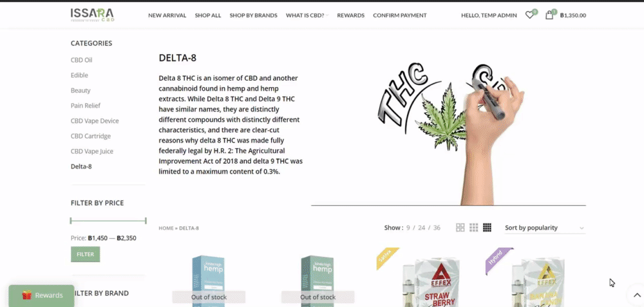Select the CBD Oil category
644x307 pixels.
(x=81, y=60)
